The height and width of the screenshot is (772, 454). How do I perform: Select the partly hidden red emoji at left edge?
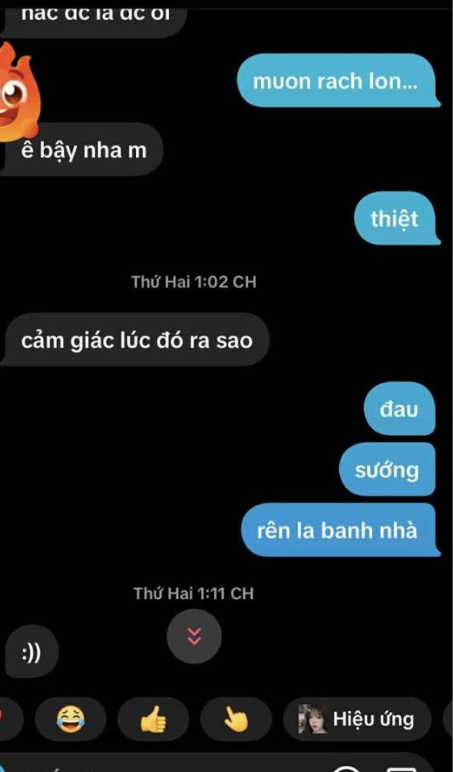pos(10,719)
